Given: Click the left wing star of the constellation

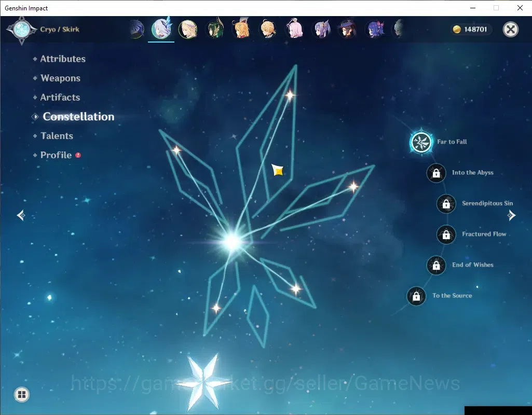Looking at the screenshot, I should click(x=176, y=150).
